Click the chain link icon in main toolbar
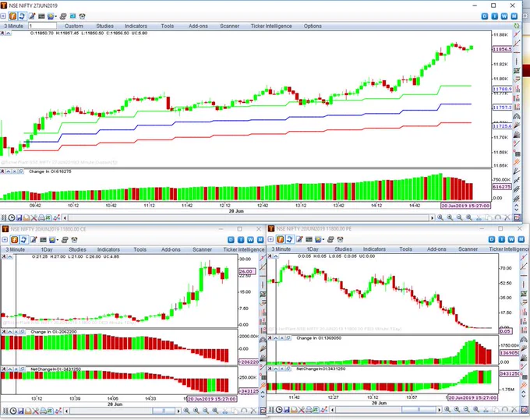Screen dimensions: 530x420 tap(63, 16)
